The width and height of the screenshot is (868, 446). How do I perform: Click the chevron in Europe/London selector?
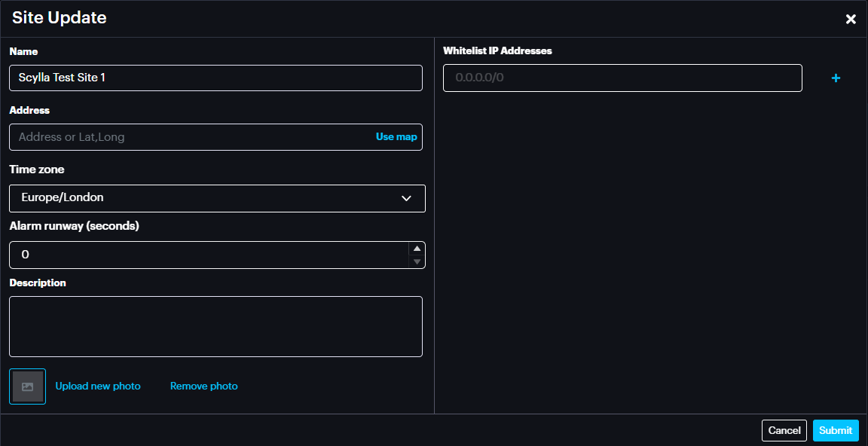pos(406,198)
